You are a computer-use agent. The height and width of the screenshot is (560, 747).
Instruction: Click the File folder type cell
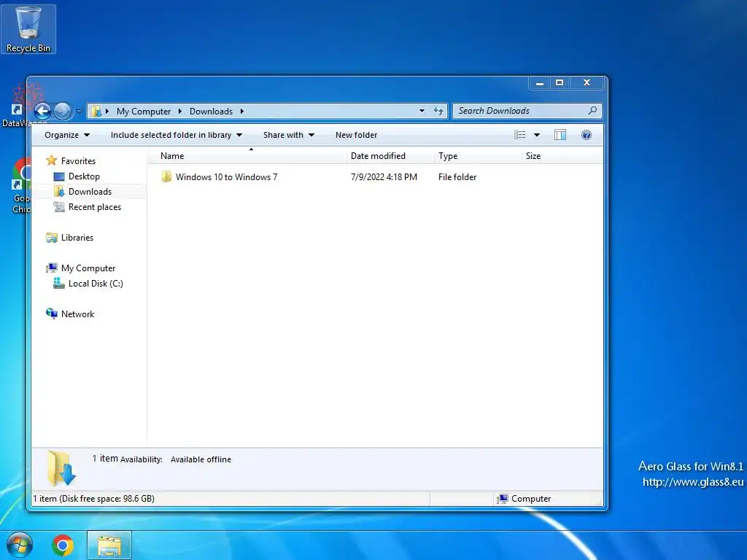[x=457, y=177]
